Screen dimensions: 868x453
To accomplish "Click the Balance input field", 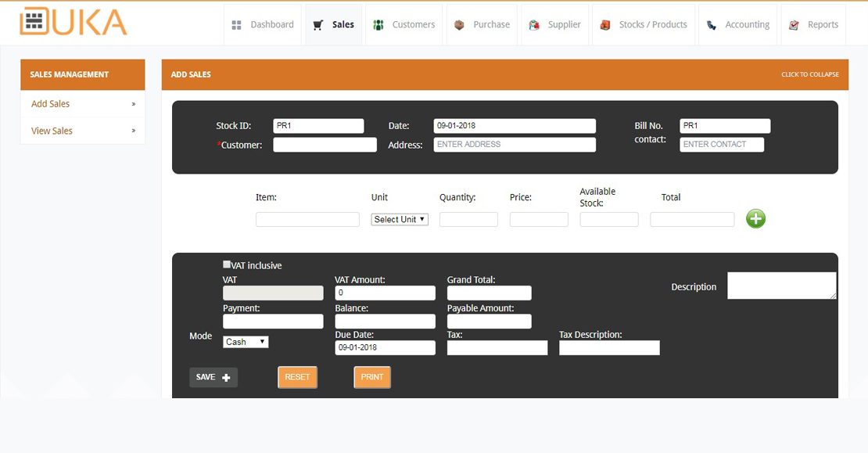I will click(385, 322).
